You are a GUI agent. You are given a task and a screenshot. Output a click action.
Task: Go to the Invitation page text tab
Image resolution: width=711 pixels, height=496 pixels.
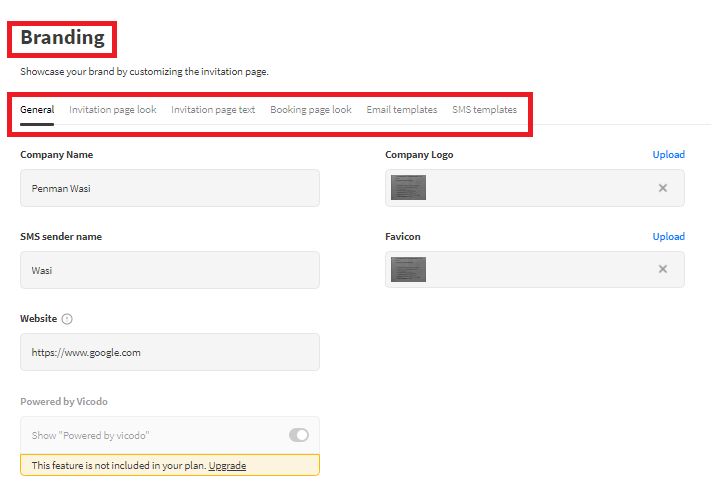coord(213,110)
